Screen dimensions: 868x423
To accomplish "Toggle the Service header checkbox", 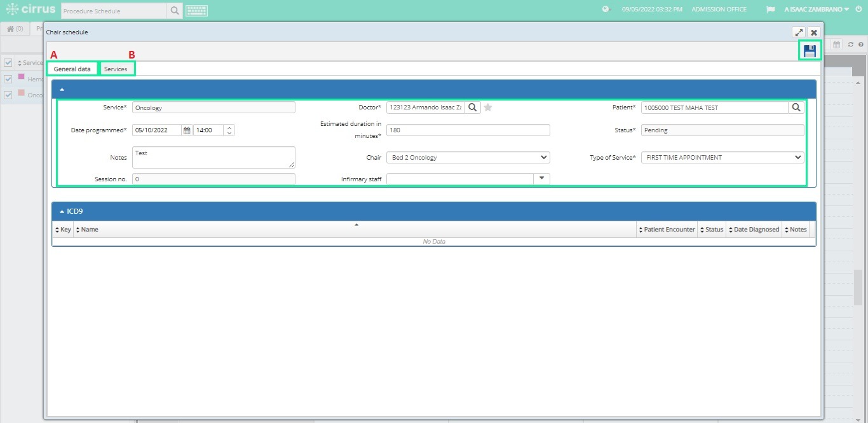I will tap(8, 62).
